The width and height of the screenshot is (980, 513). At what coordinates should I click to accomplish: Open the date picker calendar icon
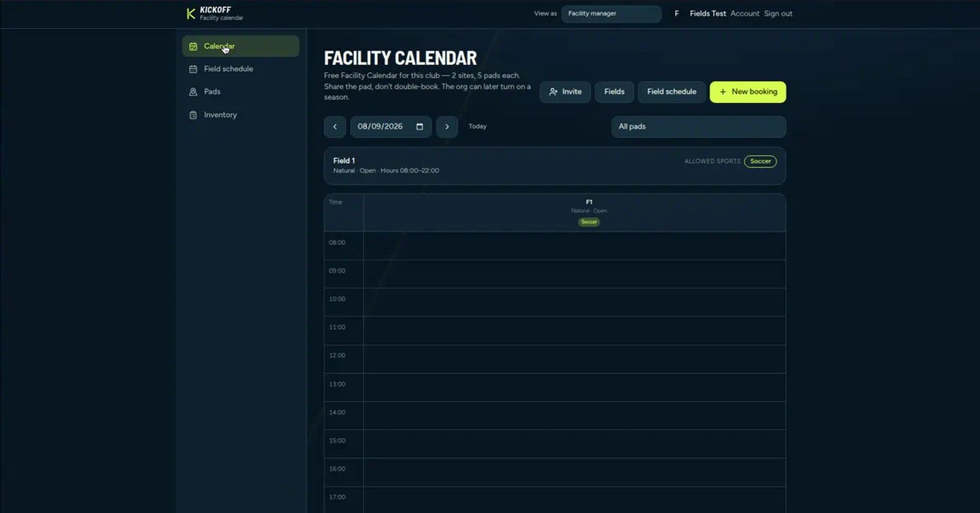tap(420, 127)
